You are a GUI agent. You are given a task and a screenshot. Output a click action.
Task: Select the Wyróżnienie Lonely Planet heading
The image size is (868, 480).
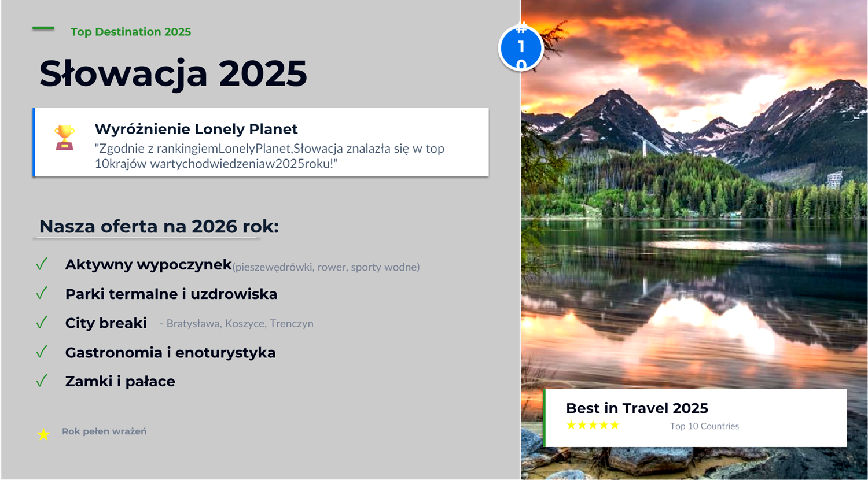click(x=196, y=129)
